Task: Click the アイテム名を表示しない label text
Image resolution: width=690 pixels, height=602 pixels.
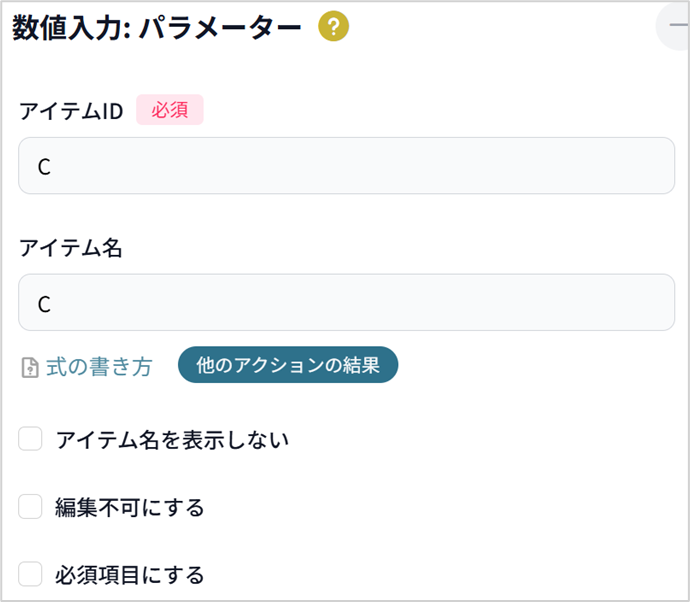Action: coord(172,440)
